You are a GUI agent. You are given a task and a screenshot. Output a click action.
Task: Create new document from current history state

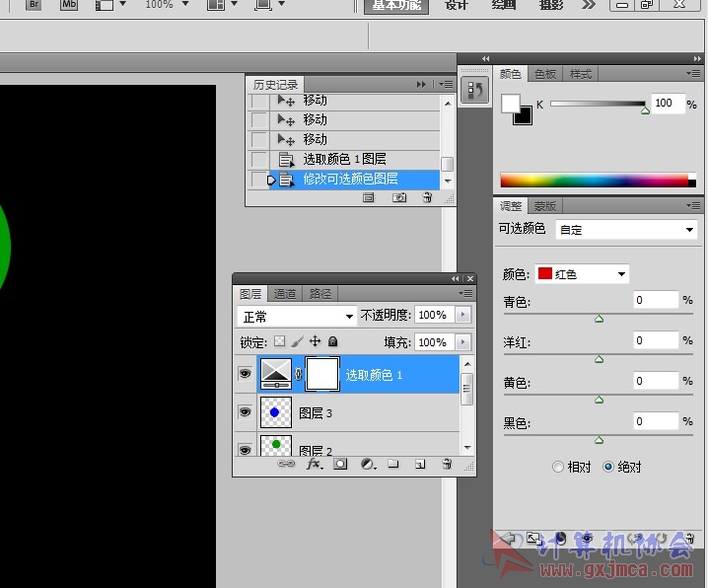tap(369, 197)
